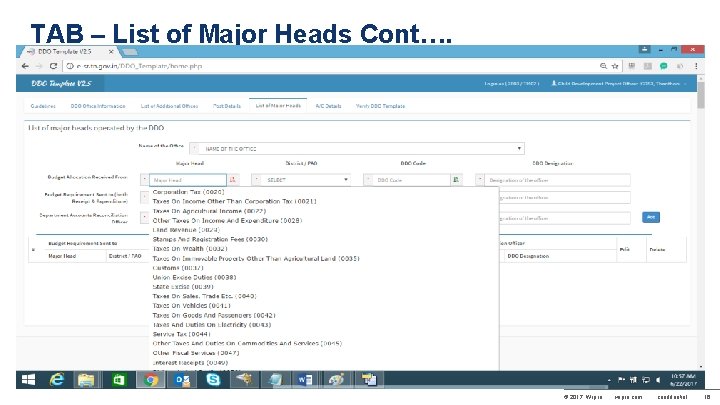720x405 pixels.
Task: Choose Corporation Tax (0020) from list
Action: pyautogui.click(x=188, y=192)
